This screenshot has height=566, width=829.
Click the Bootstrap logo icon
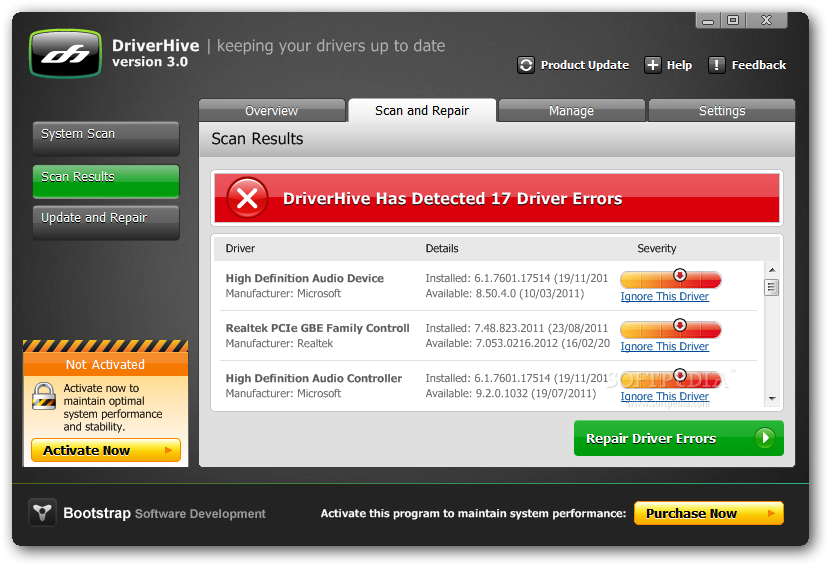click(42, 512)
